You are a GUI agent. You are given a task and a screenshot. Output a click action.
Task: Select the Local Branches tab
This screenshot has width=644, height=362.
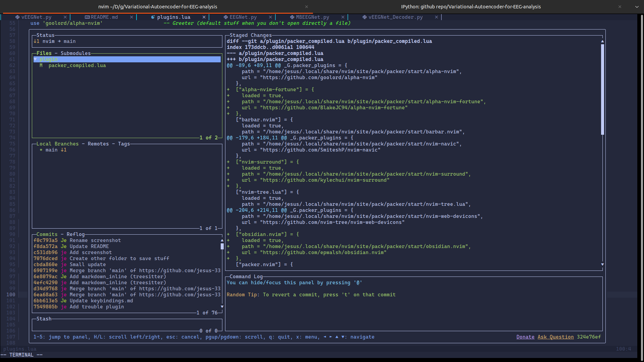click(x=57, y=144)
